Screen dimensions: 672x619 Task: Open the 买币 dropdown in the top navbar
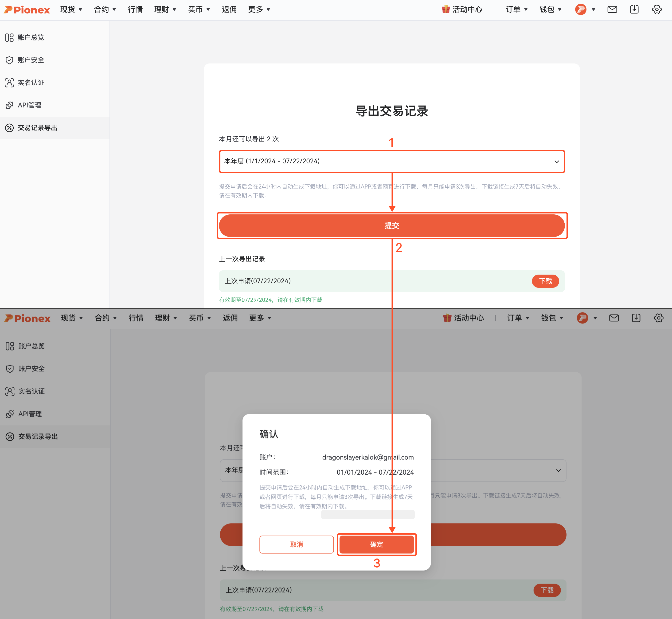(199, 9)
